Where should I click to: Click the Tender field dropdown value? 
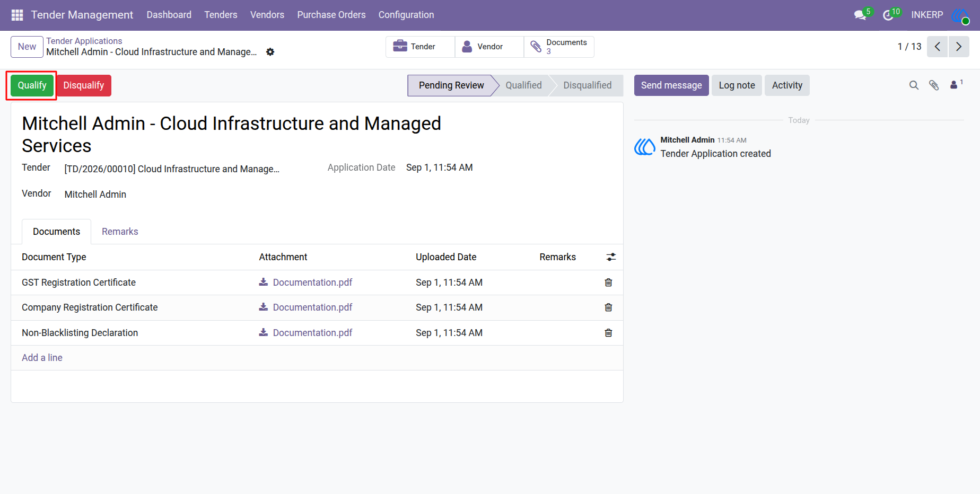pyautogui.click(x=172, y=169)
